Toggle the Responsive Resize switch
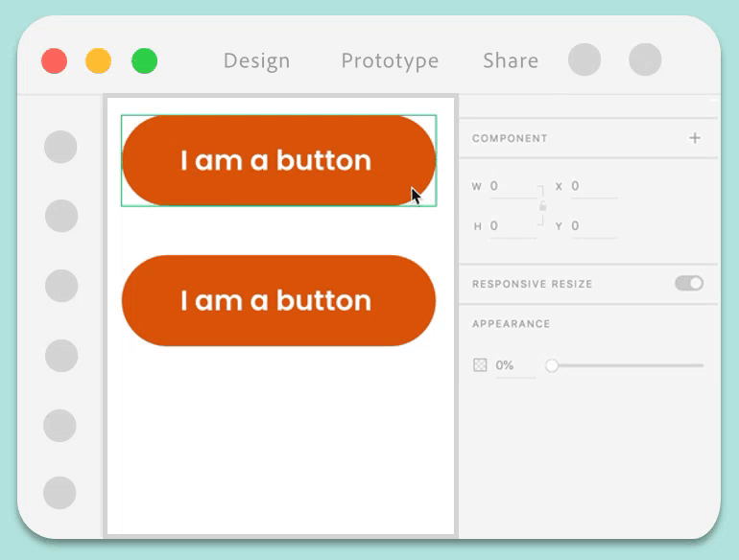 tap(688, 283)
